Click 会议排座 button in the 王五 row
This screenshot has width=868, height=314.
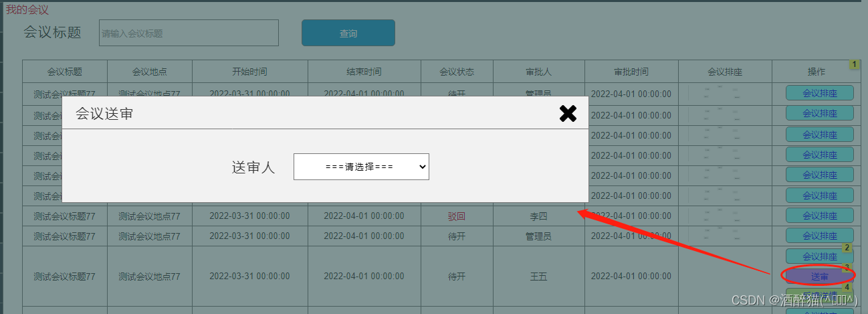820,256
